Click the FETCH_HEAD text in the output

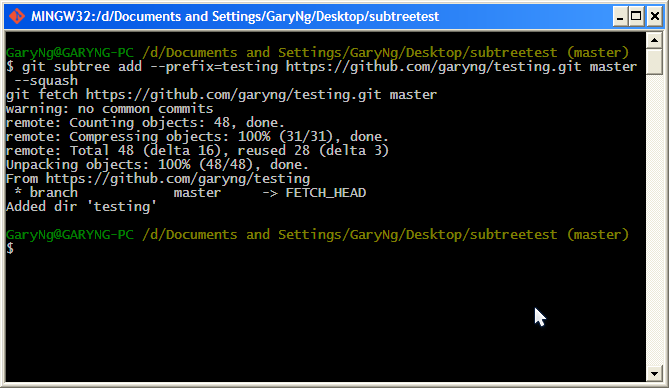(x=326, y=193)
